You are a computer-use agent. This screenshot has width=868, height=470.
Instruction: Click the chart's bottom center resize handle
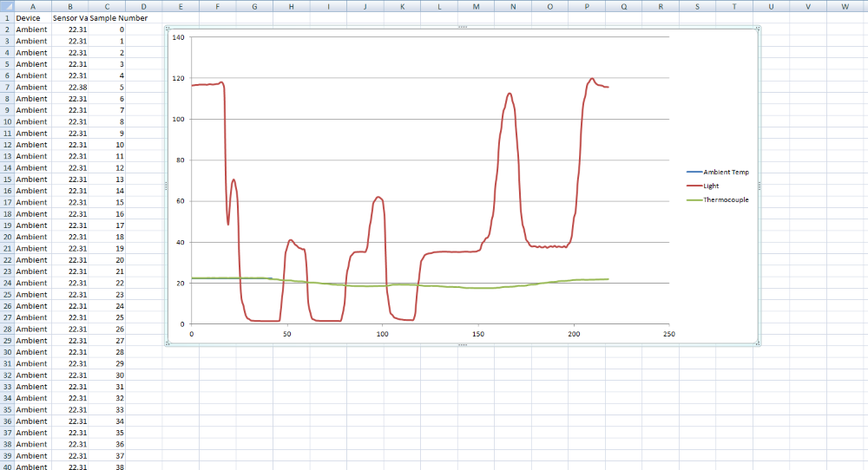click(462, 345)
